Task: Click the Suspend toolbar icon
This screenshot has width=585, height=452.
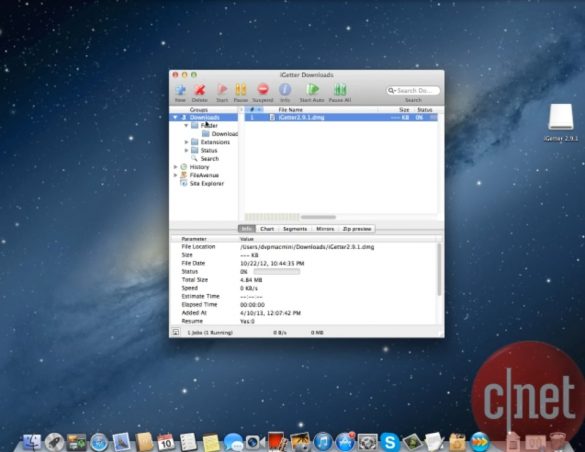Action: coord(263,90)
